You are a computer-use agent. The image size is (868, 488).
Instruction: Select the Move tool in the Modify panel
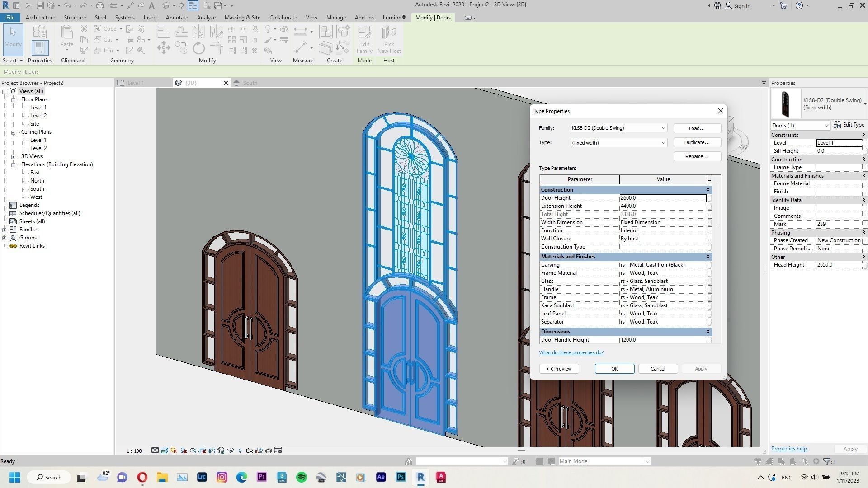click(x=164, y=47)
